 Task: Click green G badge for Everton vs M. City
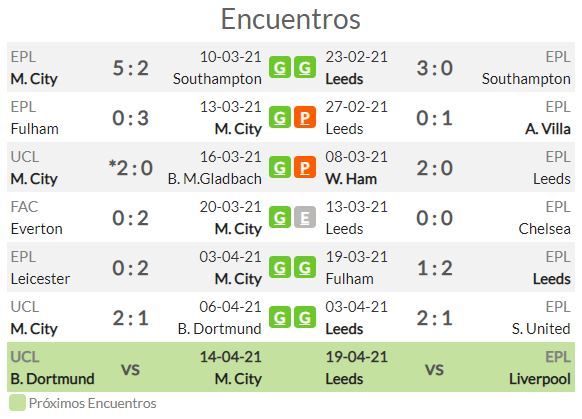coord(279,217)
